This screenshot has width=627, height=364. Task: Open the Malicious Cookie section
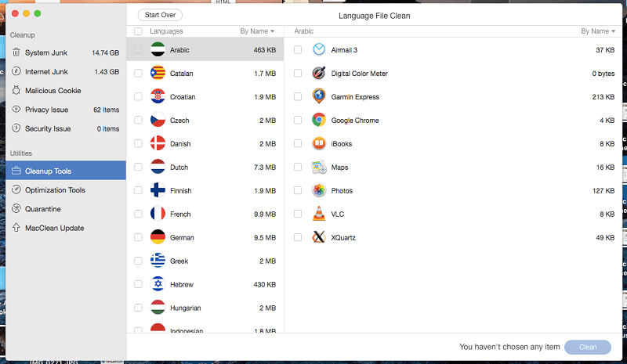66,90
